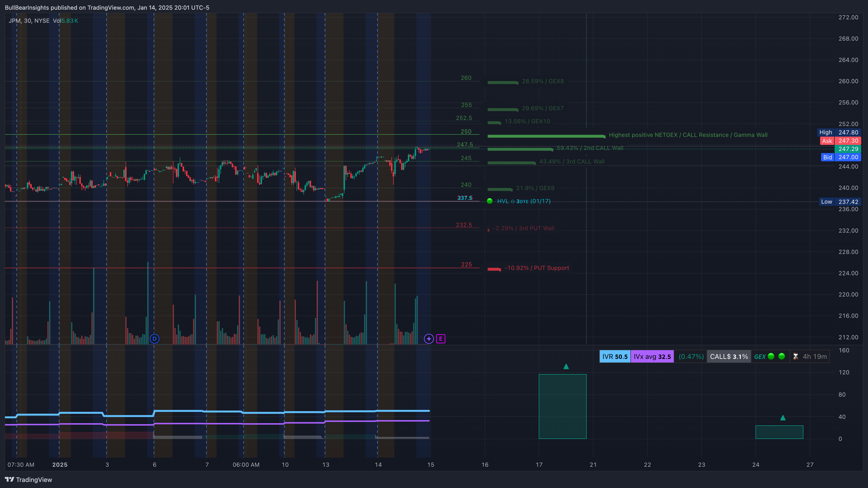This screenshot has width=868, height=488.
Task: Click the (0.47%) change value
Action: 691,357
